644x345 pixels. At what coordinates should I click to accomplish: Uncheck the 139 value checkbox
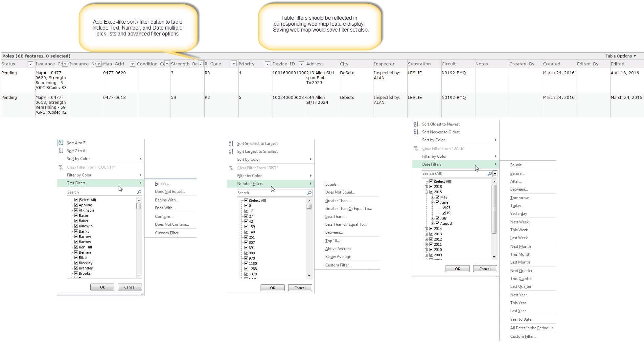(246, 227)
